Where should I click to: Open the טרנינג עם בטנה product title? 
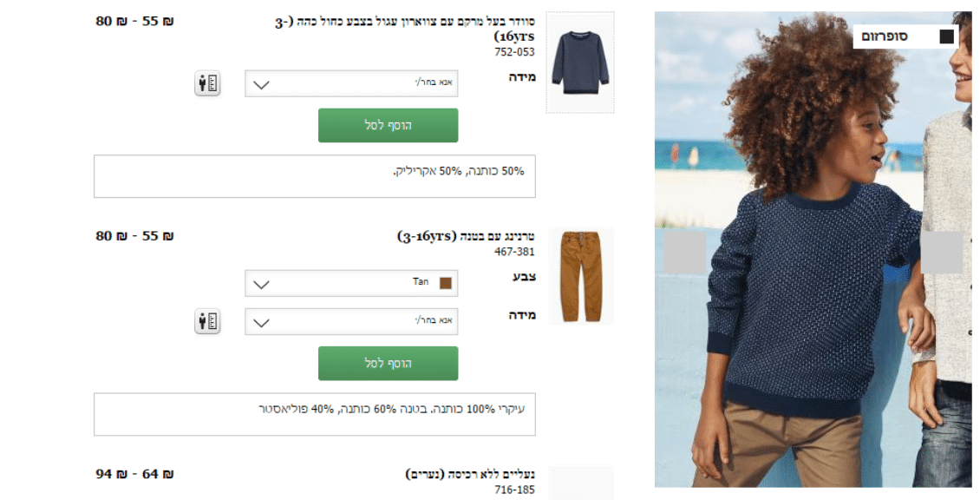[467, 237]
